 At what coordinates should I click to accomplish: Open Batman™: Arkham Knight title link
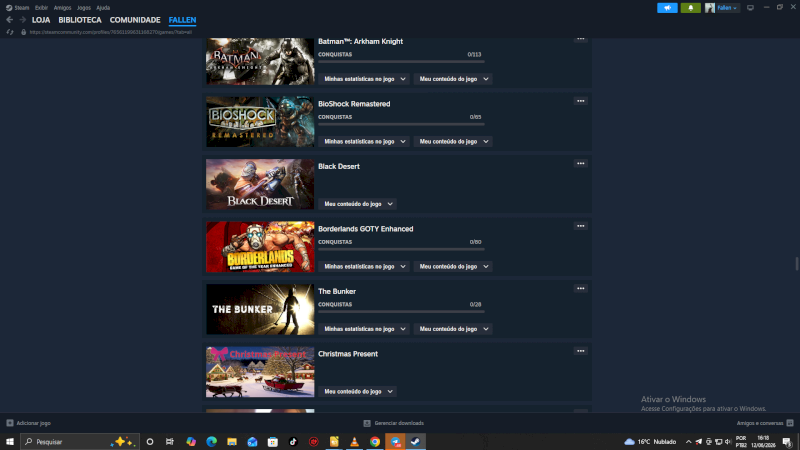click(x=360, y=42)
